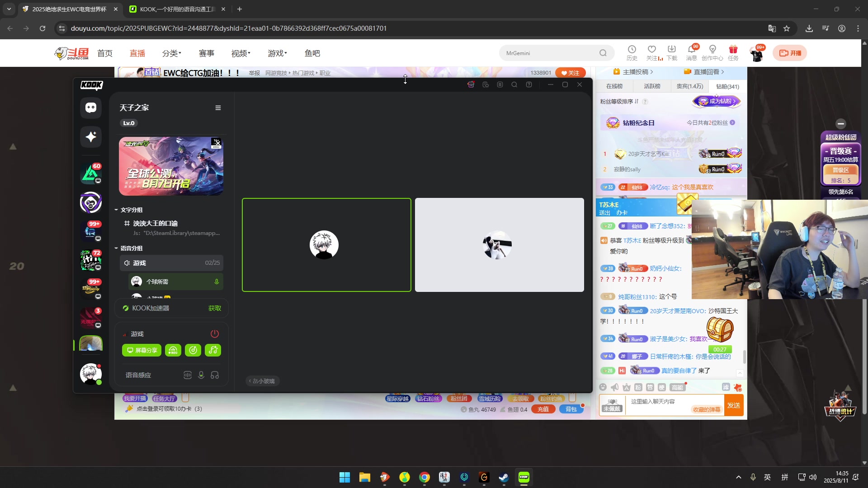The width and height of the screenshot is (868, 488).
Task: Click the KOOK hashtag channel icon
Action: click(500, 84)
